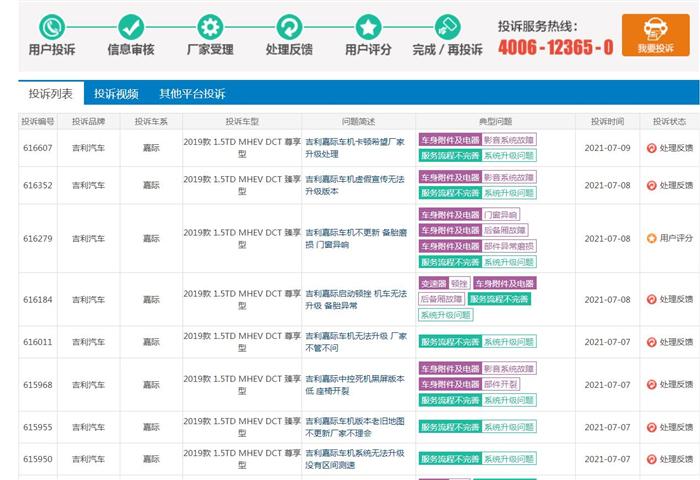
Task: Switch to the 其他平台投诉 tab
Action: pyautogui.click(x=192, y=93)
